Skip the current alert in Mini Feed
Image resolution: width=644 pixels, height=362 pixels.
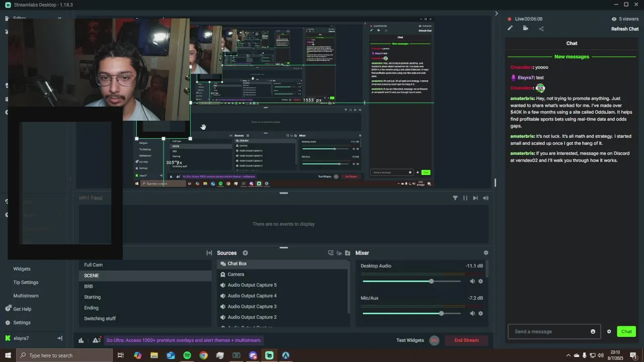(475, 198)
